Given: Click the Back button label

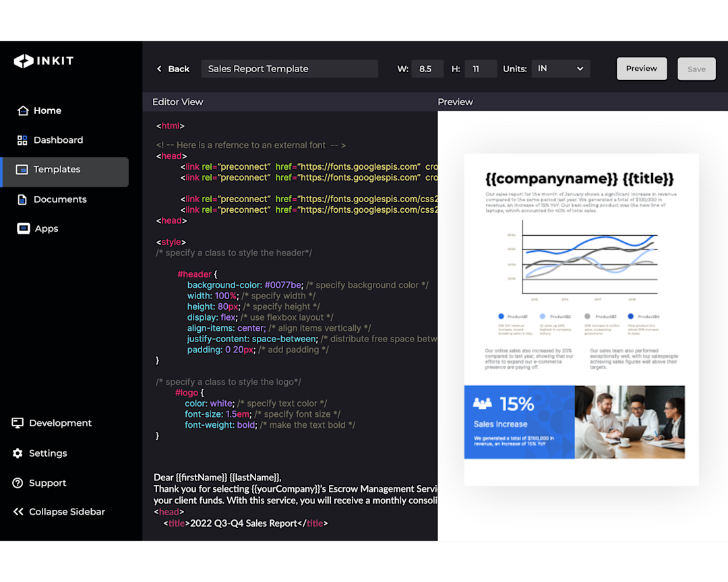Looking at the screenshot, I should click(x=179, y=69).
